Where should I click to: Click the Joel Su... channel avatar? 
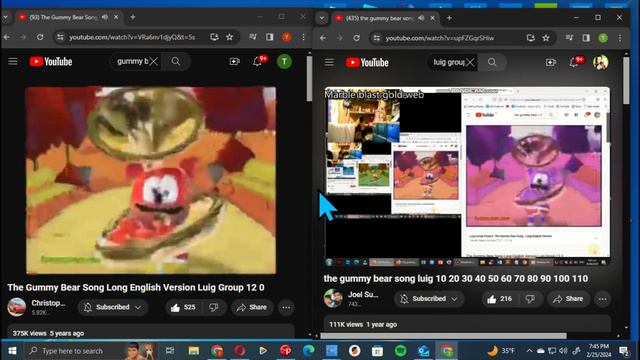tap(333, 298)
